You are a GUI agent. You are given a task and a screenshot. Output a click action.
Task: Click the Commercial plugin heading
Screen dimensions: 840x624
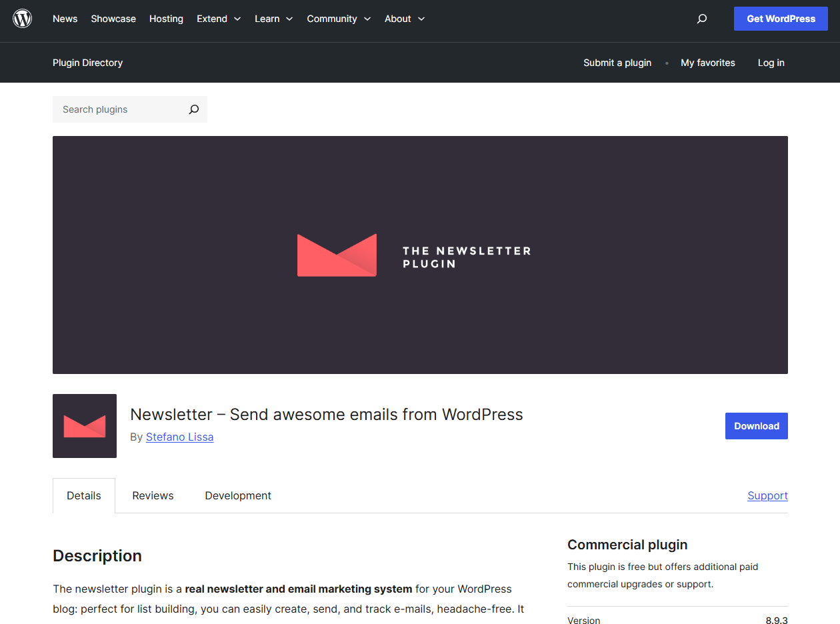point(627,545)
